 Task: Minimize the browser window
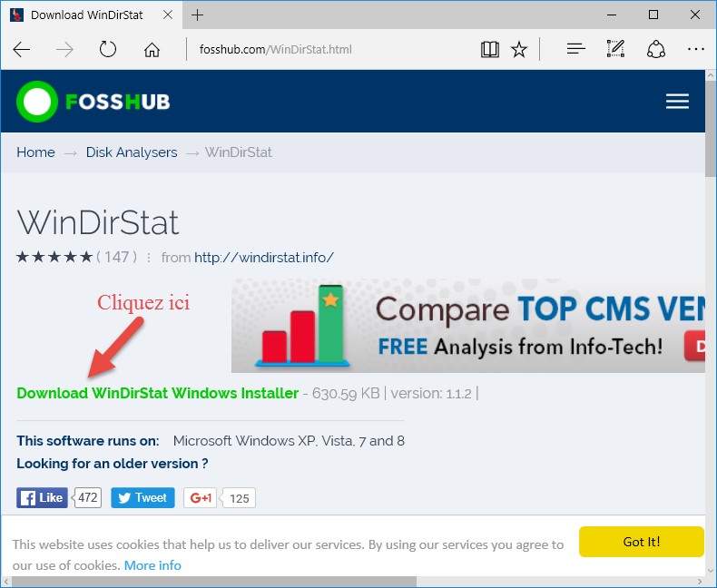coord(612,15)
